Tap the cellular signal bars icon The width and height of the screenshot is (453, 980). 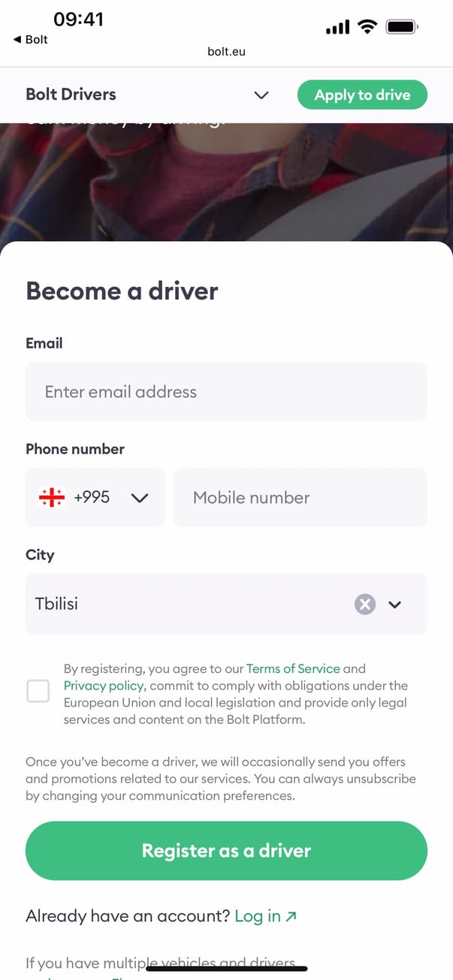point(337,28)
